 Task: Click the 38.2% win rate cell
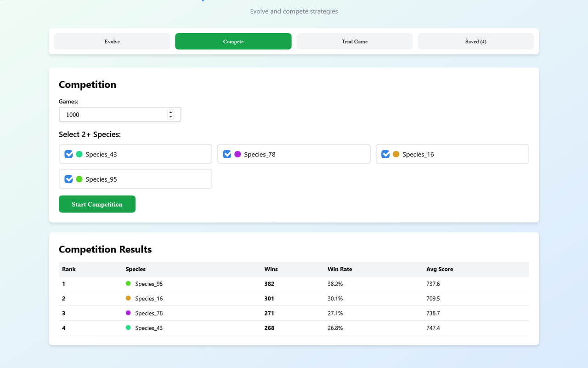[335, 284]
